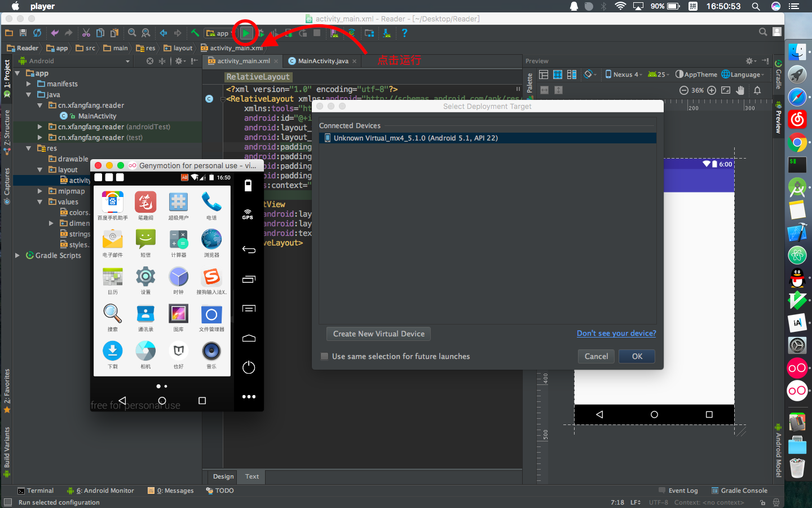This screenshot has height=508, width=812.
Task: Open Project Structure from the toolbar
Action: coord(369,33)
